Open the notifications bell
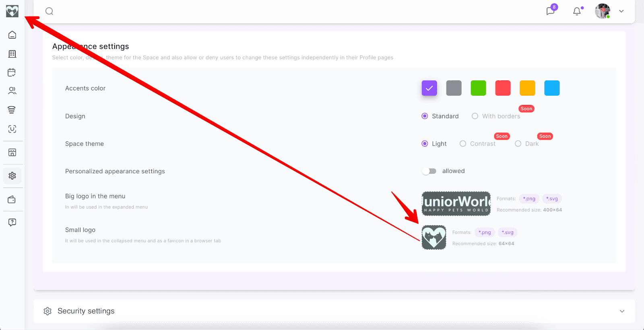 point(577,11)
